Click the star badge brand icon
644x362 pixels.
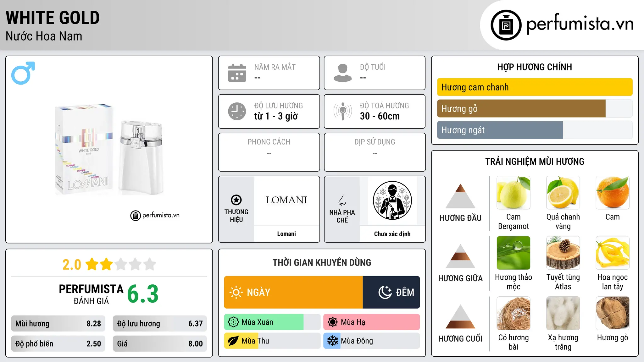click(x=236, y=200)
